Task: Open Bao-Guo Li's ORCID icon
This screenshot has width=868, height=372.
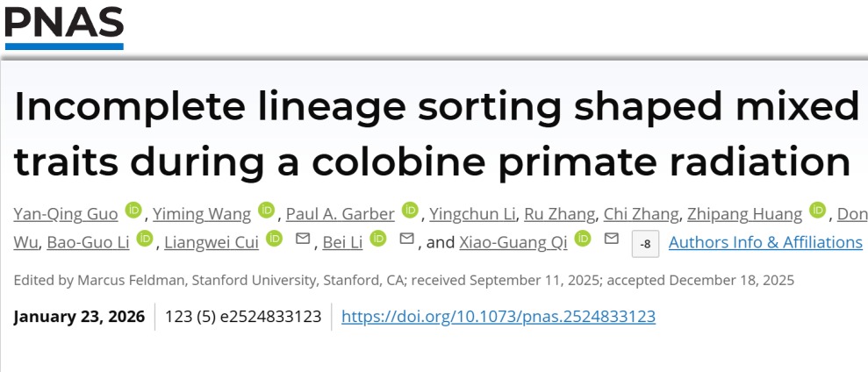Action: 145,240
